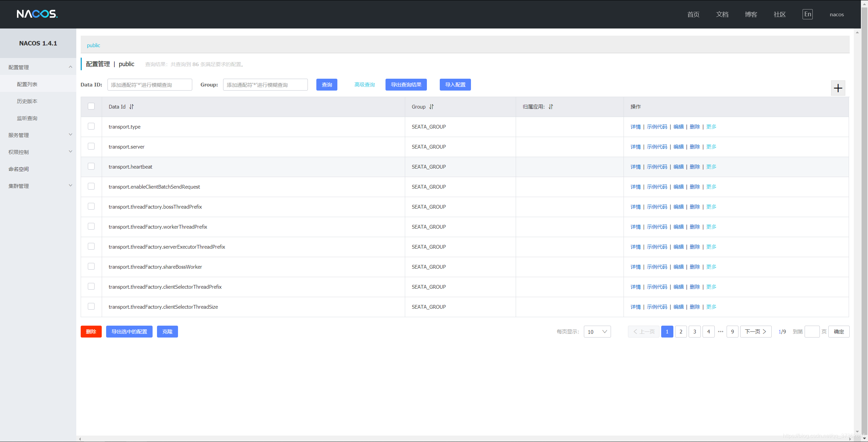Image resolution: width=868 pixels, height=442 pixels.
Task: Click 下一页 next page button
Action: [x=756, y=332]
